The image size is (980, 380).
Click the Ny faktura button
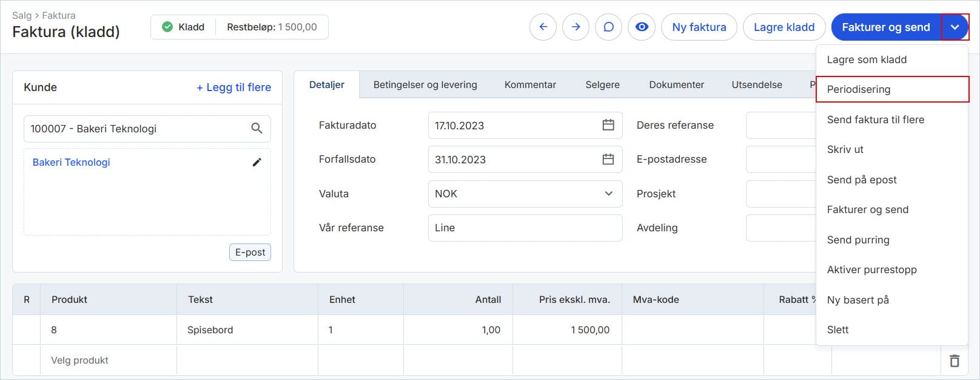699,27
